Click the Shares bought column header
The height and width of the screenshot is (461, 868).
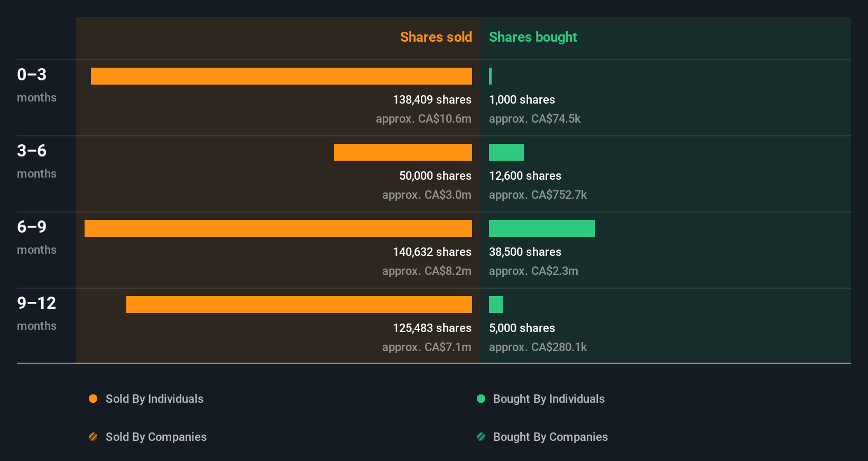[x=533, y=37]
